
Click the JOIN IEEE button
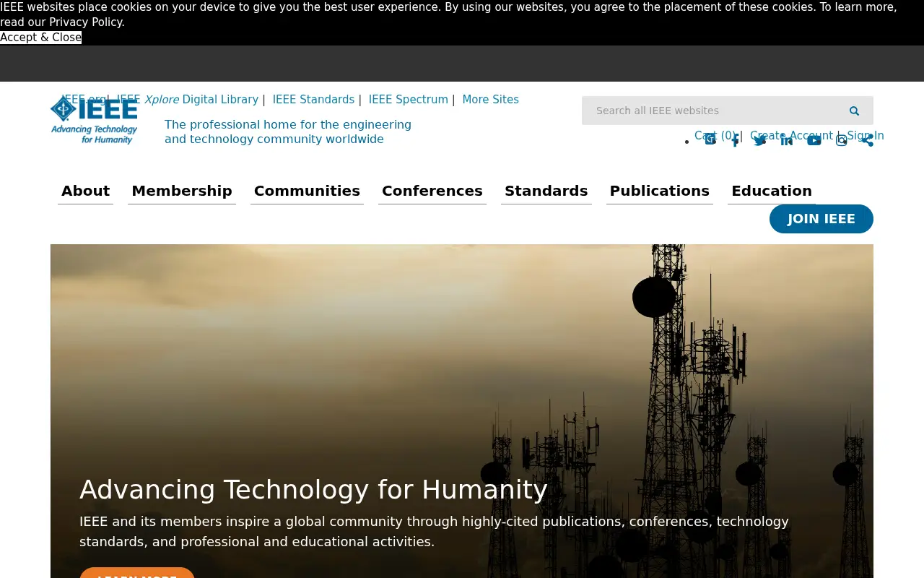[x=821, y=219]
